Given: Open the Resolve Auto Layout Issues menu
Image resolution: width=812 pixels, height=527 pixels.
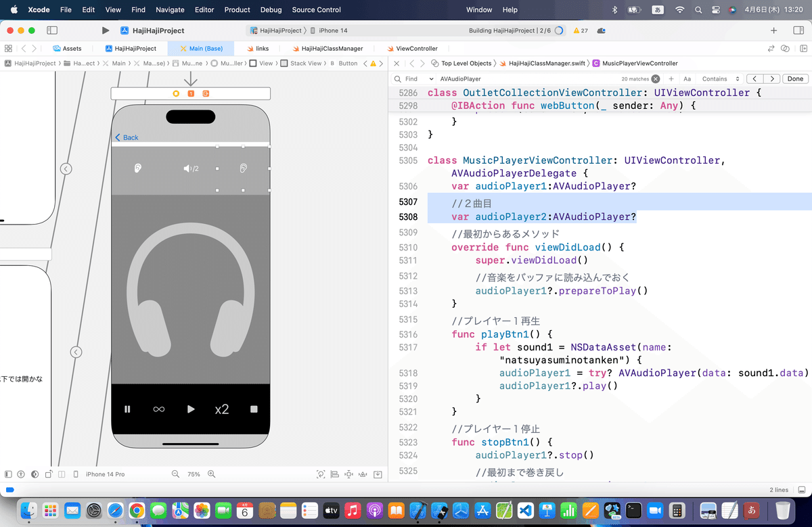Looking at the screenshot, I should [x=363, y=474].
